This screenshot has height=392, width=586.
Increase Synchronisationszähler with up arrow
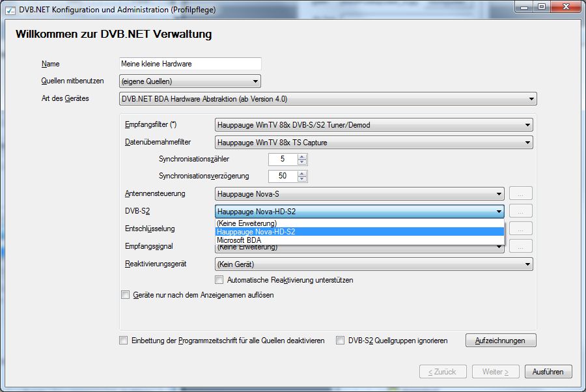tap(301, 156)
